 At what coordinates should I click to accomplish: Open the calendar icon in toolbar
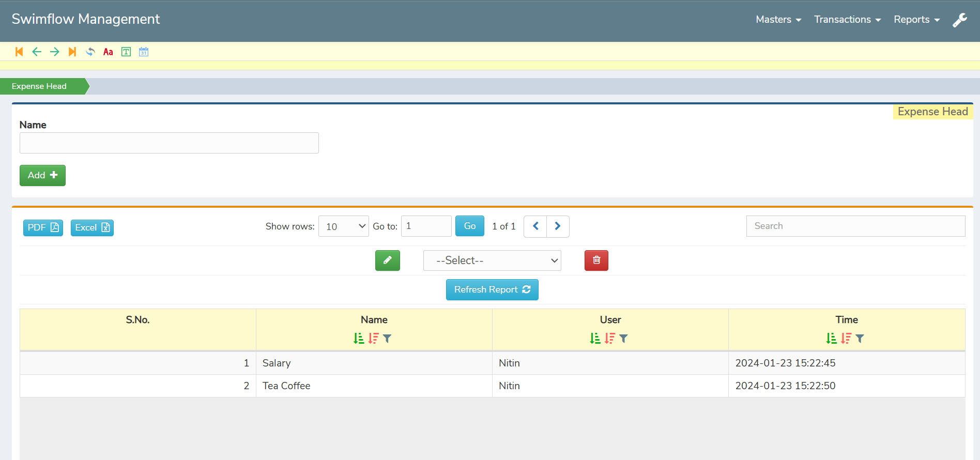[x=144, y=52]
